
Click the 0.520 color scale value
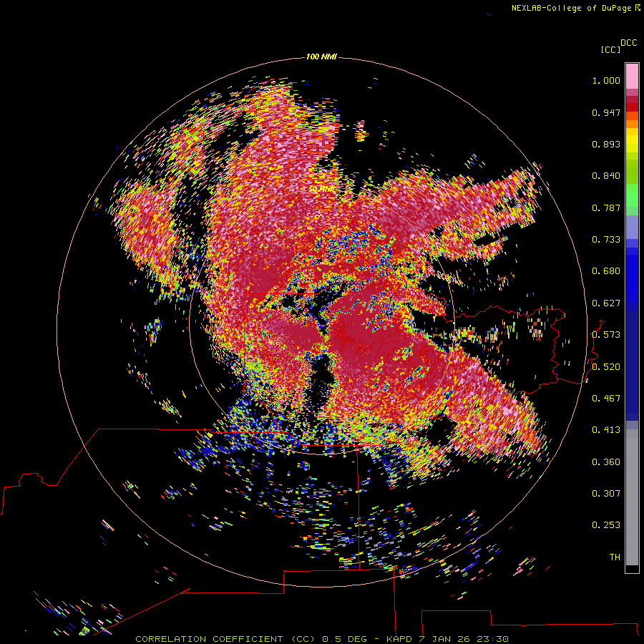pos(606,367)
